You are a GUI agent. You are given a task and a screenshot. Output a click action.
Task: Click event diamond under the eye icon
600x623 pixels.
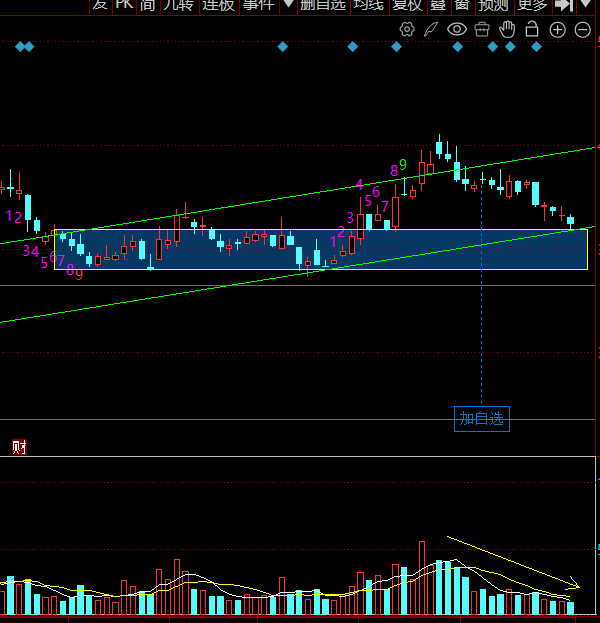tap(458, 47)
